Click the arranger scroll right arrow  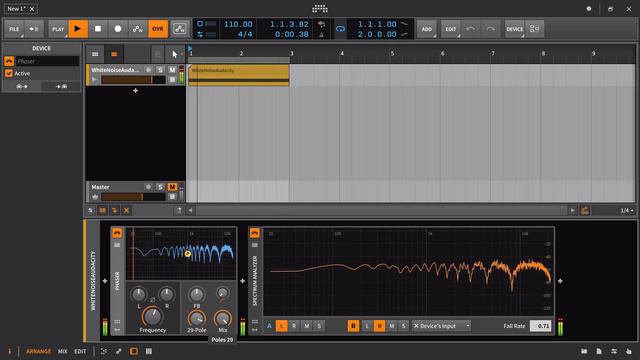pyautogui.click(x=572, y=211)
